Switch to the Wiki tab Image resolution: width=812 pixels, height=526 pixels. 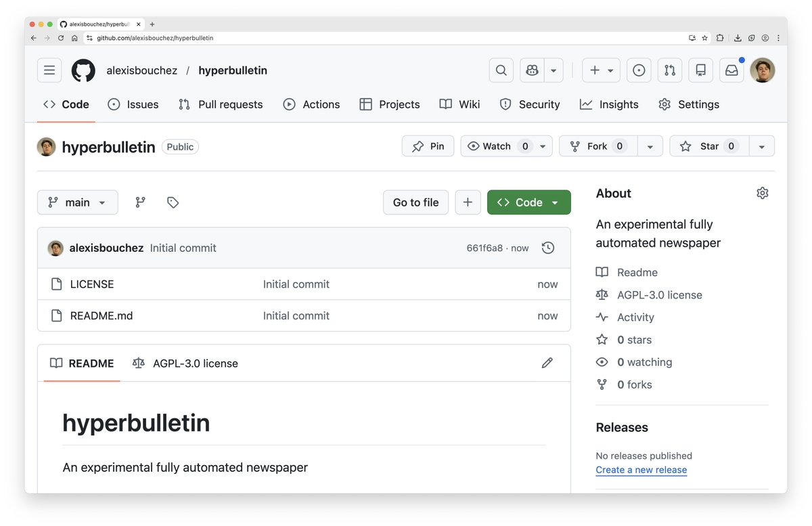pyautogui.click(x=460, y=104)
